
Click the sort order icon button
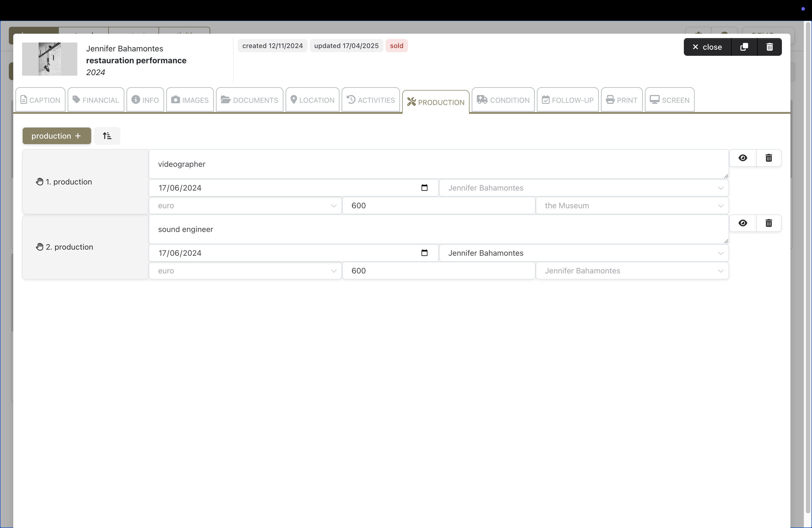coord(107,136)
